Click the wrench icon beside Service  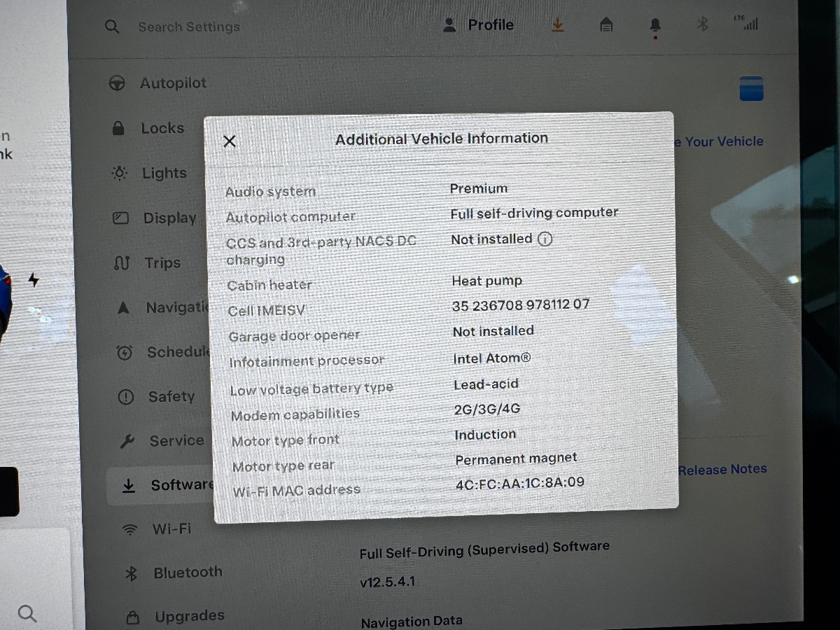click(127, 442)
